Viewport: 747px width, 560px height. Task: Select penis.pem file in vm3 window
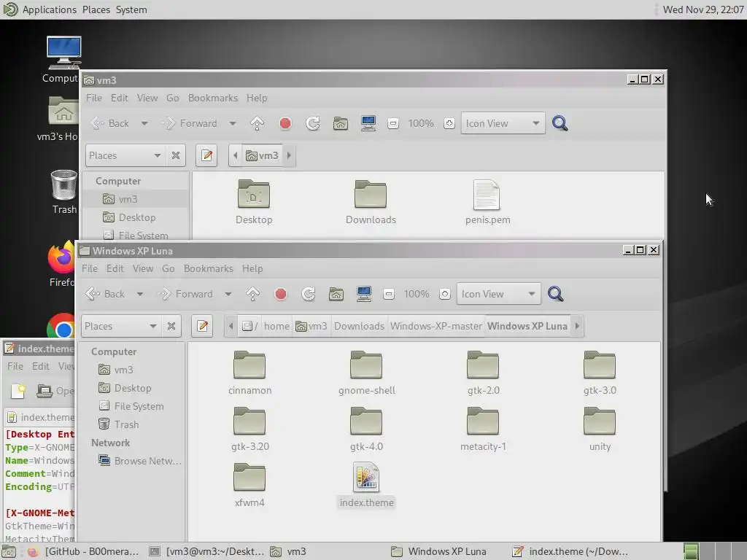point(487,202)
